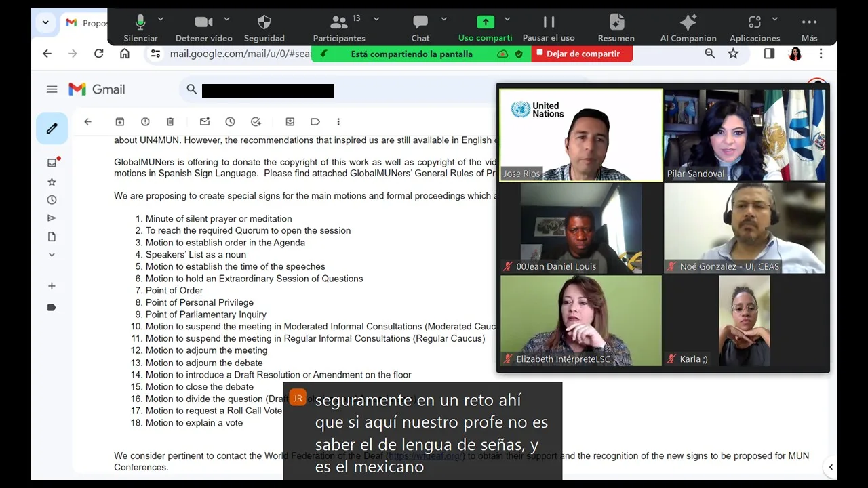Click the Gmail search mail field

[x=339, y=89]
